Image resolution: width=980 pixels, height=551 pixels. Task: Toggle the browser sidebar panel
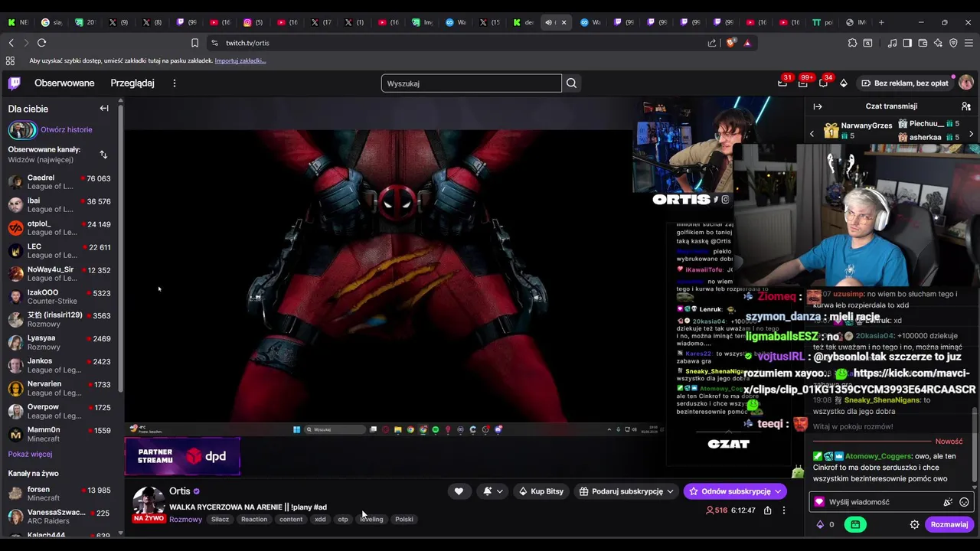(x=907, y=43)
